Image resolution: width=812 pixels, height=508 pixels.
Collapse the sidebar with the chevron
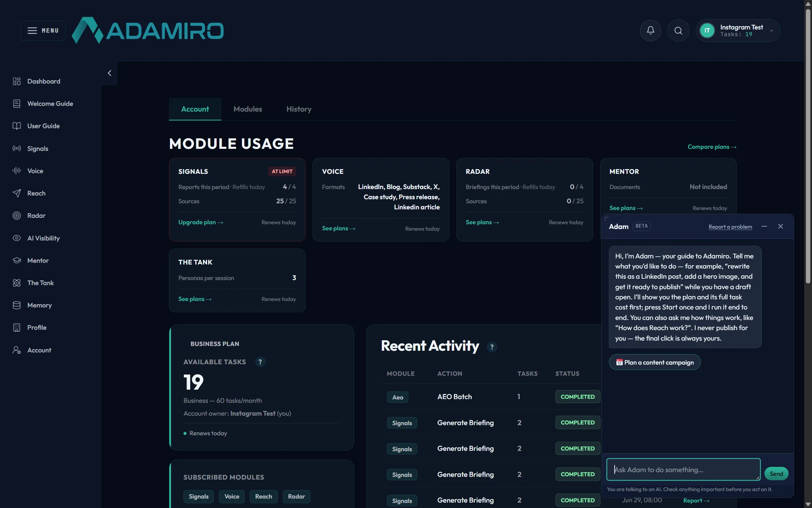(x=109, y=73)
